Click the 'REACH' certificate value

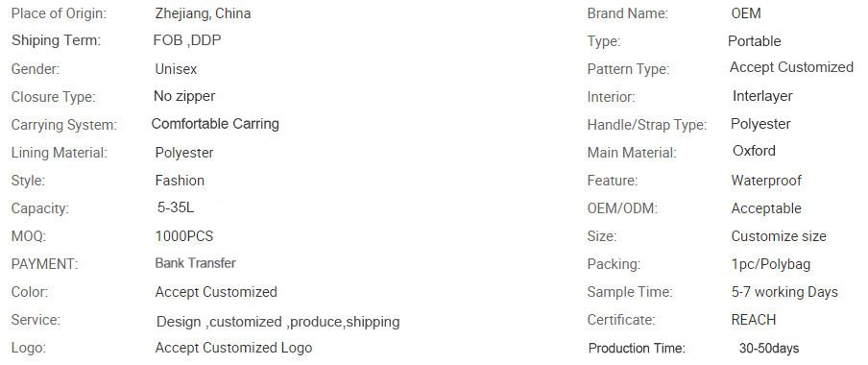[x=754, y=320]
